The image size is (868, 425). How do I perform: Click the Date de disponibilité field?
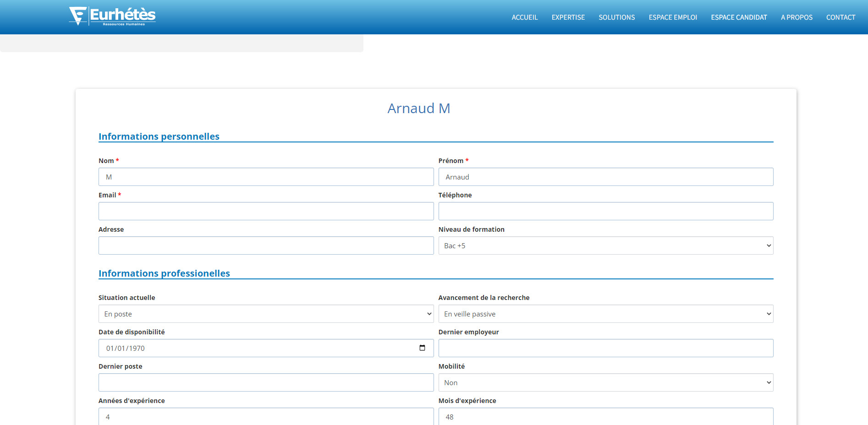[266, 348]
